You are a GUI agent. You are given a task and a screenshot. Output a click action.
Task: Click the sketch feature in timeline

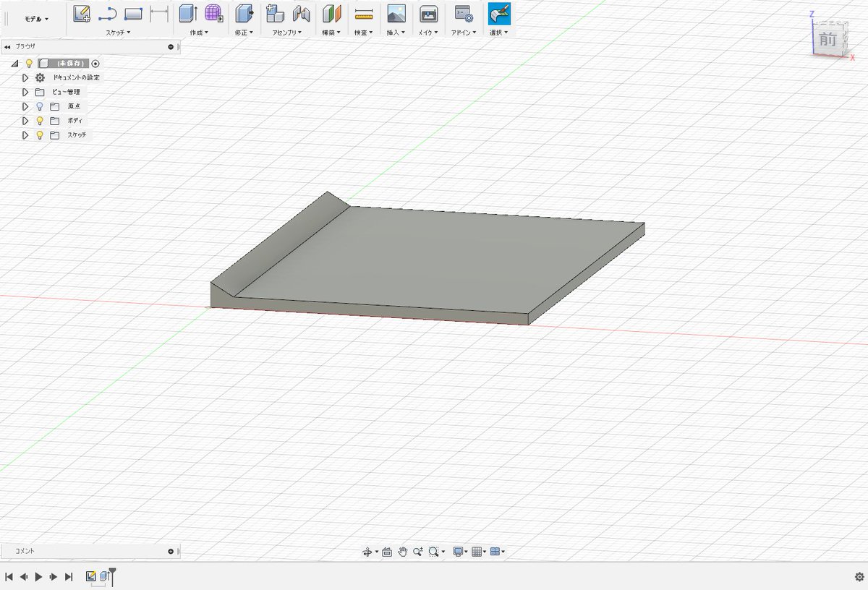point(91,576)
